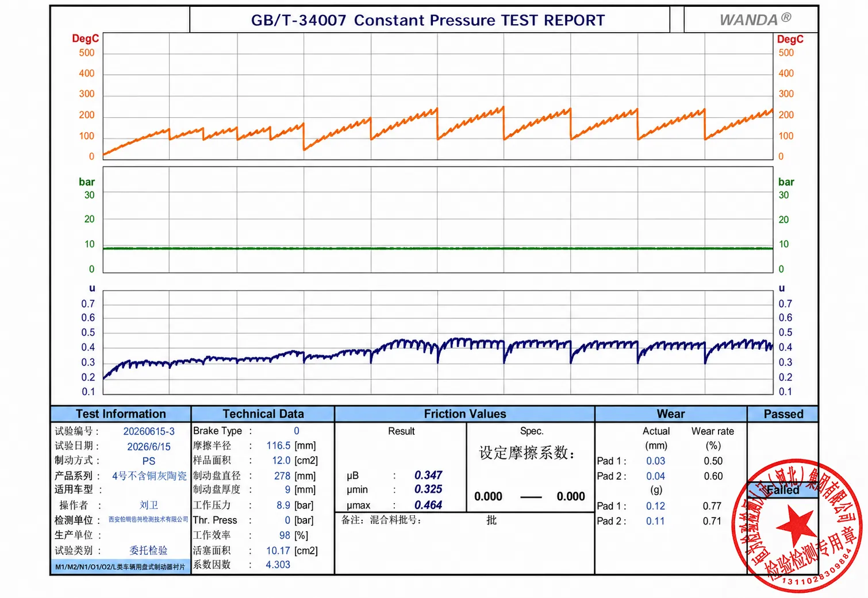Select working efficiency value 98

285,535
